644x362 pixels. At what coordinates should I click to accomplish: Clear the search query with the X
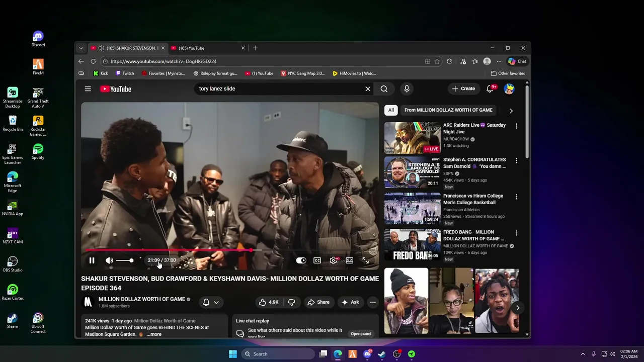(x=368, y=89)
